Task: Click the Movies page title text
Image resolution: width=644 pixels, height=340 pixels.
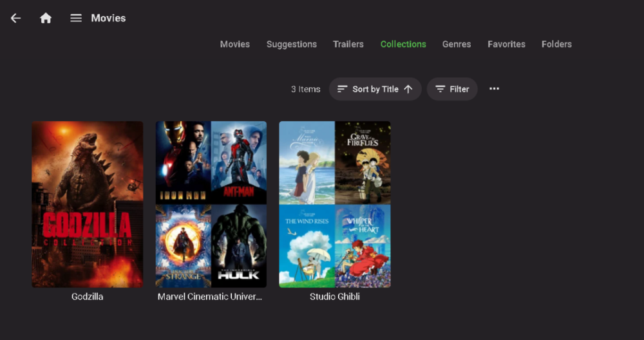Action: [108, 18]
